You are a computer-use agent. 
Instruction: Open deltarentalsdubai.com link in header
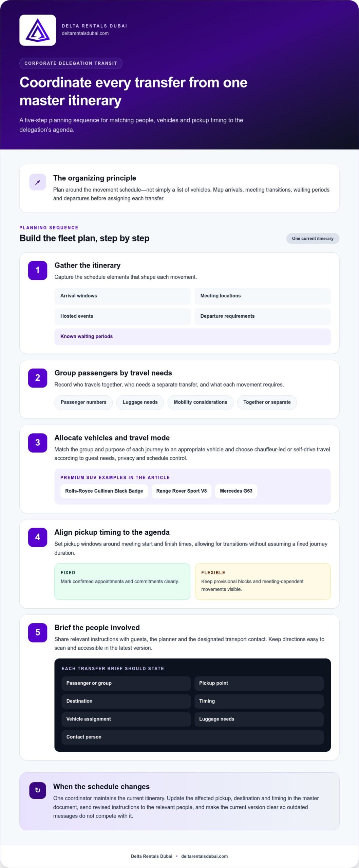[x=85, y=33]
